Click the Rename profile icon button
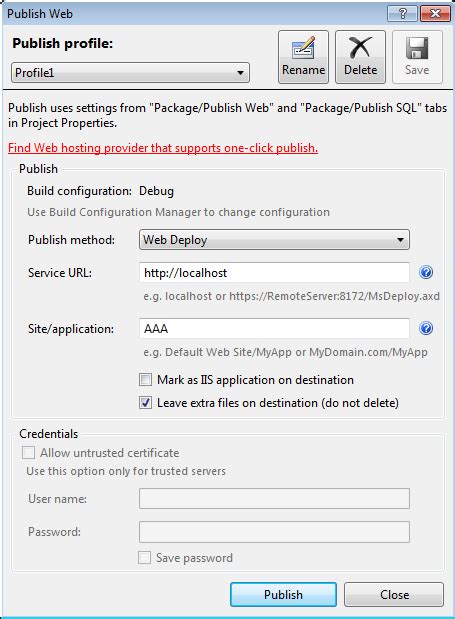Image resolution: width=455 pixels, height=619 pixels. pyautogui.click(x=303, y=57)
